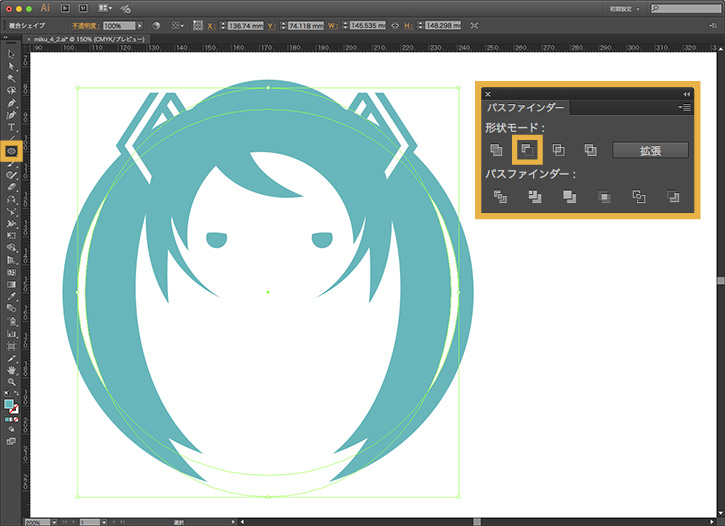725x526 pixels.
Task: Select the Lasso tool
Action: coord(12,91)
